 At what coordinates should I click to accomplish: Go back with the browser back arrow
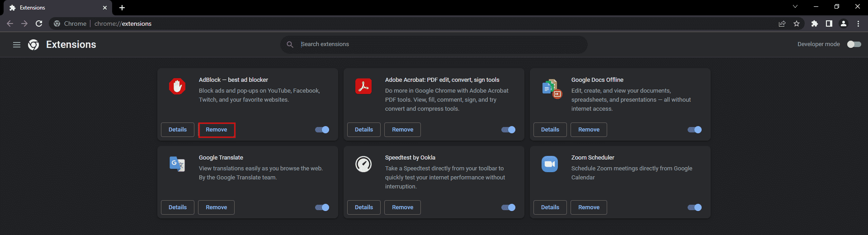pyautogui.click(x=10, y=23)
